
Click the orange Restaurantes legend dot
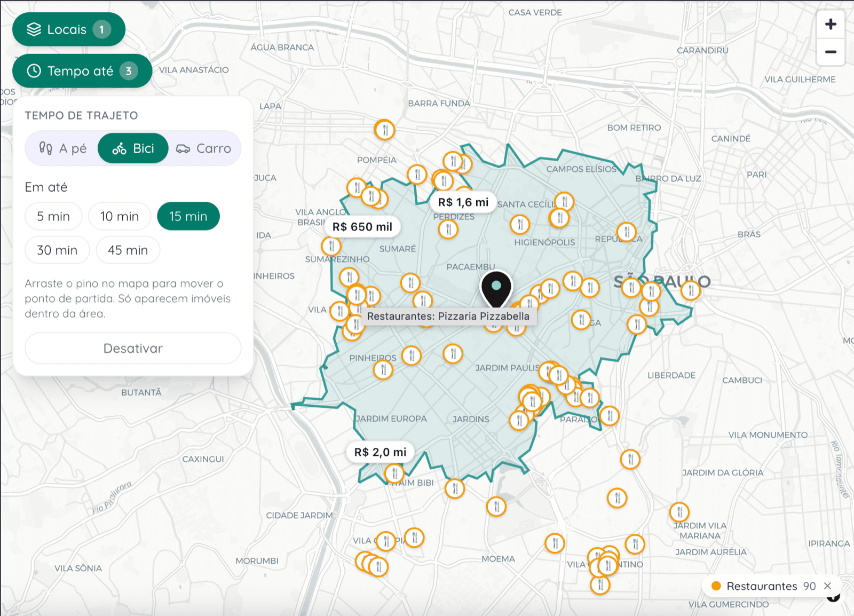[x=716, y=586]
